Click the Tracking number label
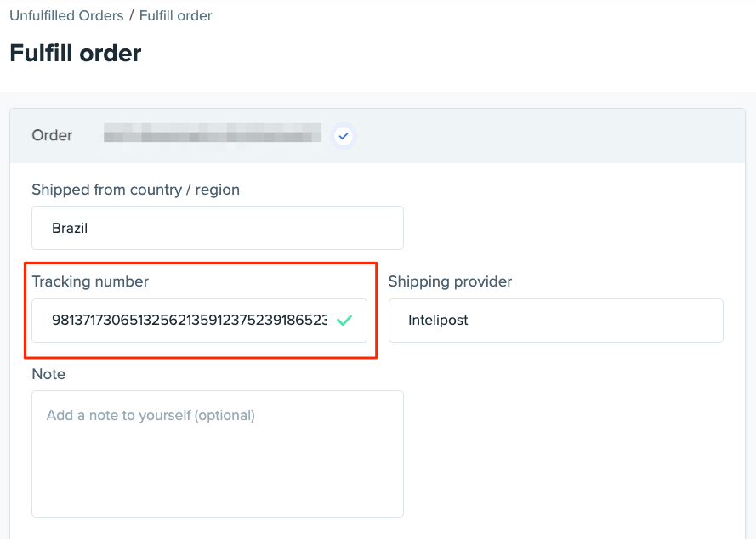Image resolution: width=756 pixels, height=539 pixels. pos(90,281)
